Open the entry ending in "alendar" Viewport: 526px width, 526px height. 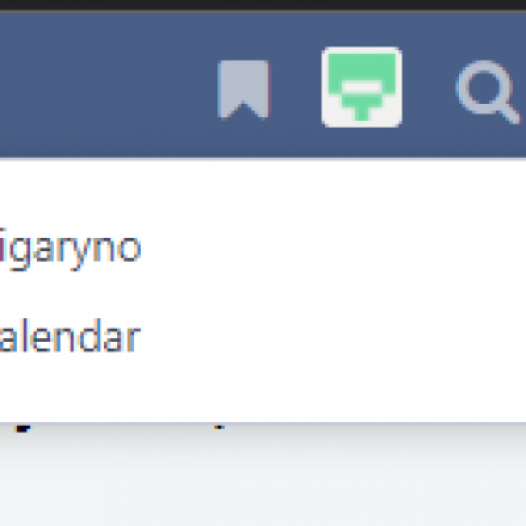[70, 336]
